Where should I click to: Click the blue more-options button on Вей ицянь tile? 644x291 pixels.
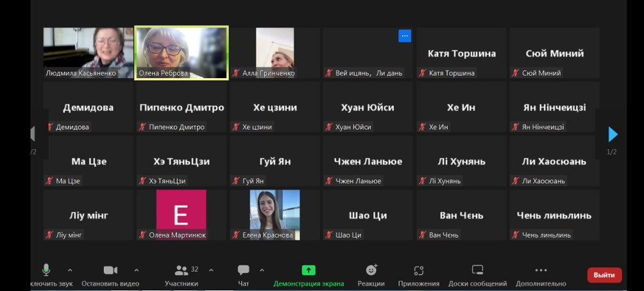pos(405,36)
